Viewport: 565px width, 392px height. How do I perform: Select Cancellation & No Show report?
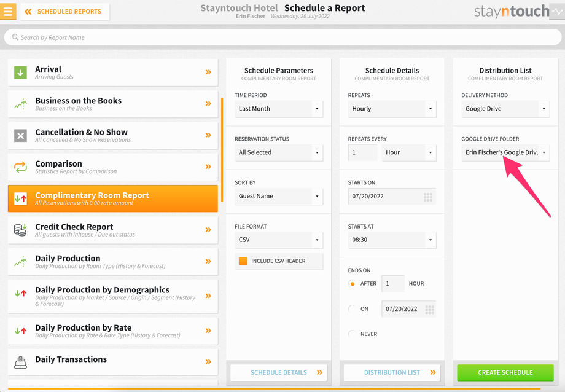(113, 135)
